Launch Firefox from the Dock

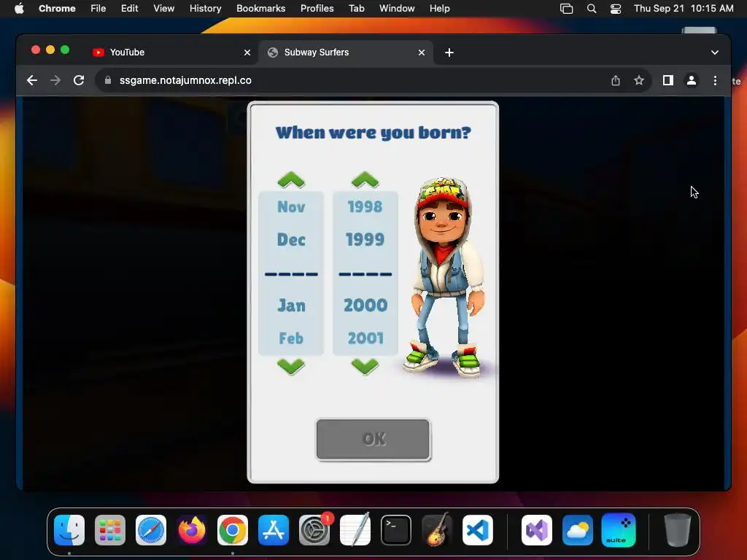tap(192, 530)
